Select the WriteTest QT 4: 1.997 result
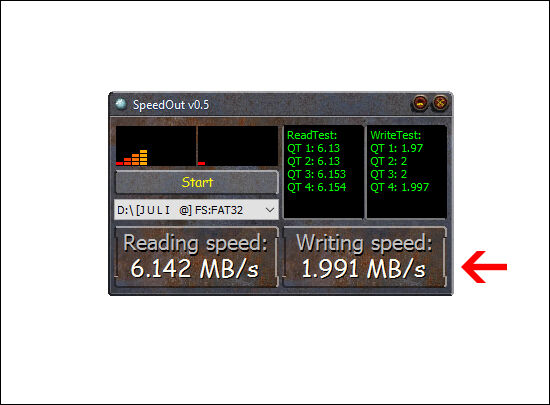Screen dimensions: 550x405 coord(400,187)
